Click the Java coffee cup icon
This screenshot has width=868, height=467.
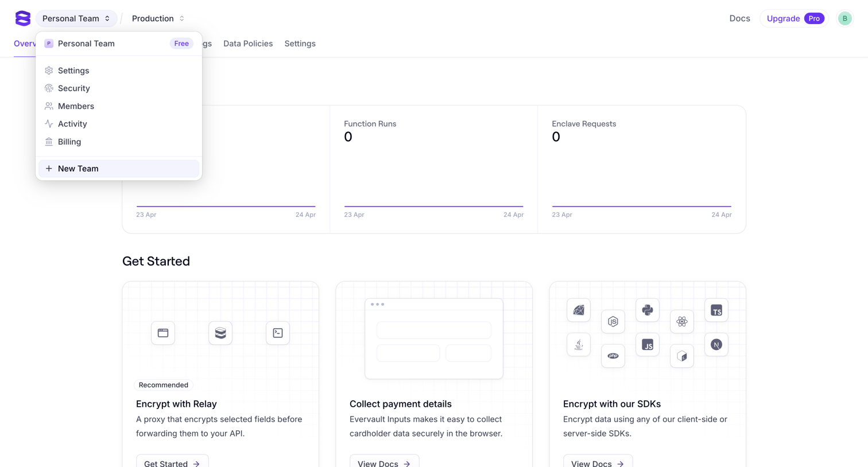click(x=579, y=345)
